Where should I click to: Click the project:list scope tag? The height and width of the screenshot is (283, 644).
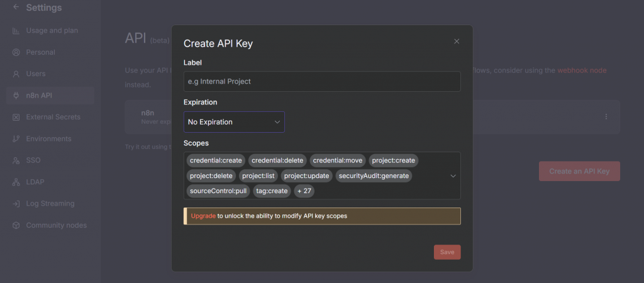(x=258, y=176)
